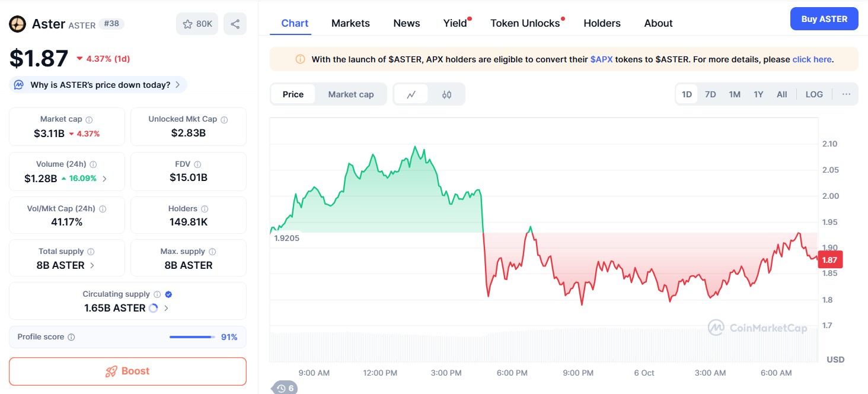Click the Buy ASTER button
Viewport: 868px width, 394px height.
click(824, 19)
